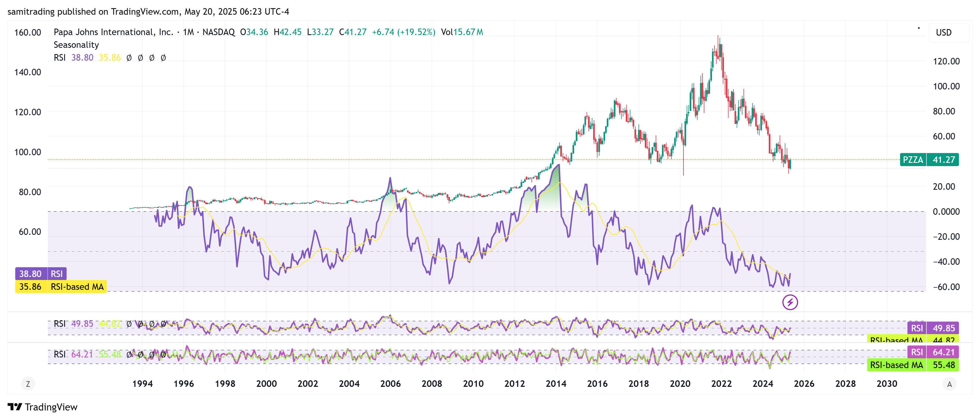Image resolution: width=980 pixels, height=420 pixels.
Task: Click the low price L33.27
Action: pyautogui.click(x=320, y=32)
